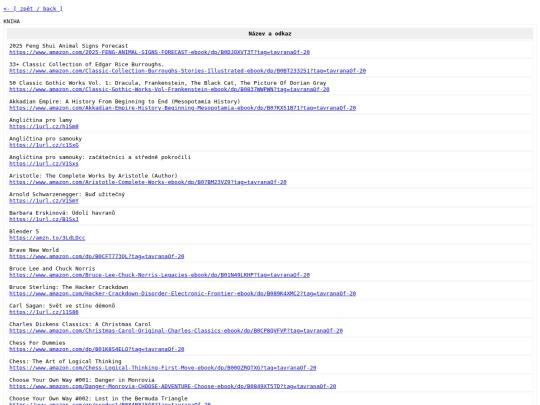Image resolution: width=540 pixels, height=405 pixels.
Task: Open the Hacker Crackdown Disorder Electronic Frontier link
Action: [183, 294]
